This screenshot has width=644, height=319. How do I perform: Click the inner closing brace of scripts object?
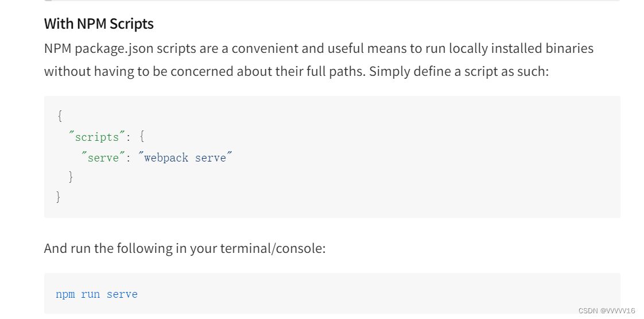71,177
